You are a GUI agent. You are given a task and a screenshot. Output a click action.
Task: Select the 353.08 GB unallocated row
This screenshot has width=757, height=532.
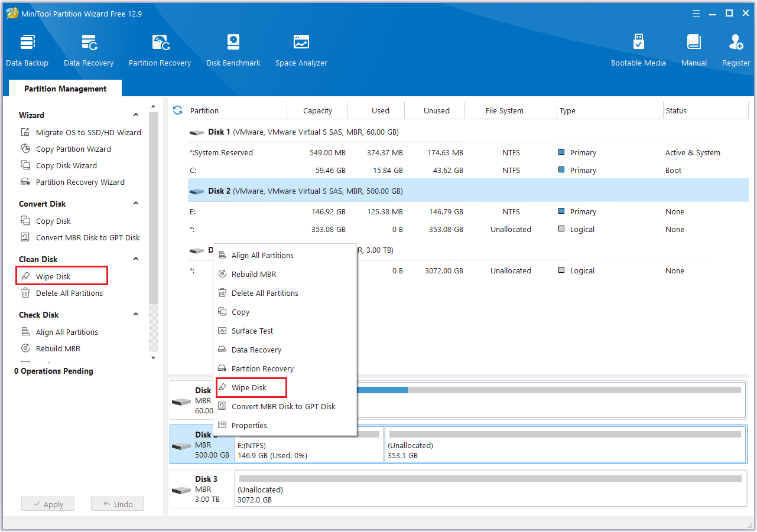(x=468, y=230)
